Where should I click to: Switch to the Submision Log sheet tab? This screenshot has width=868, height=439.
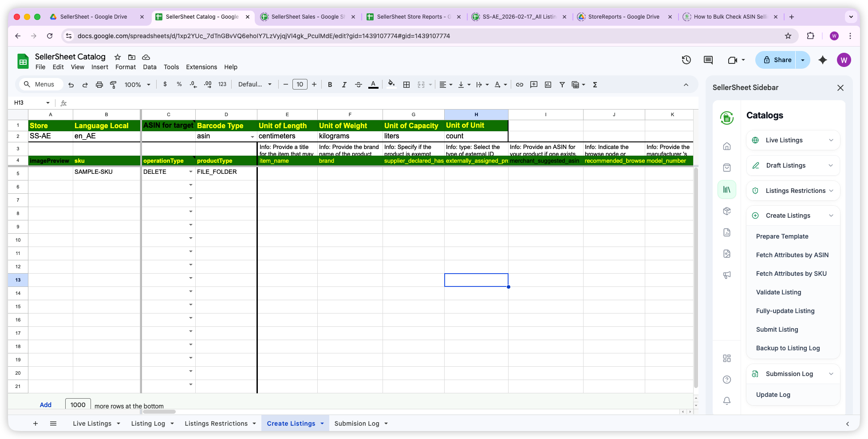[x=357, y=423]
